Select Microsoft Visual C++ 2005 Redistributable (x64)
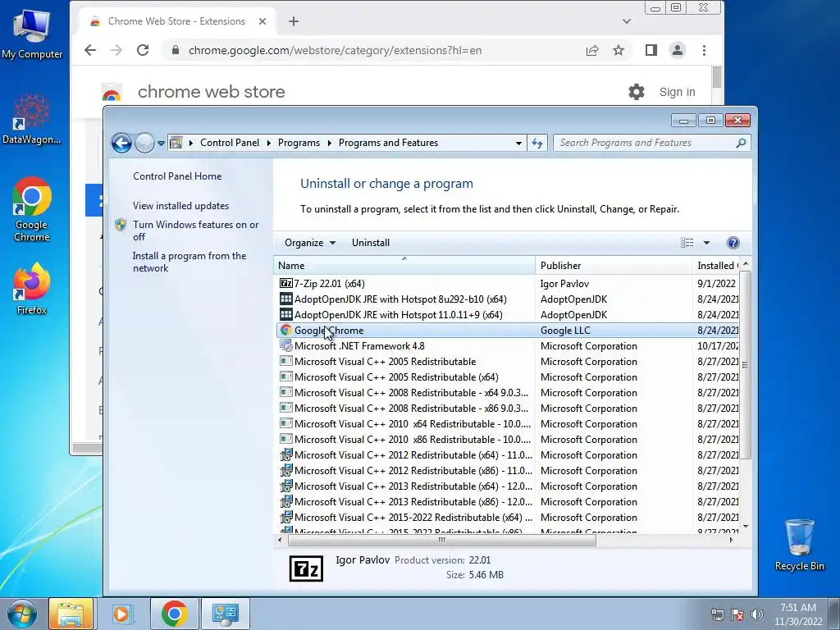 (509, 377)
